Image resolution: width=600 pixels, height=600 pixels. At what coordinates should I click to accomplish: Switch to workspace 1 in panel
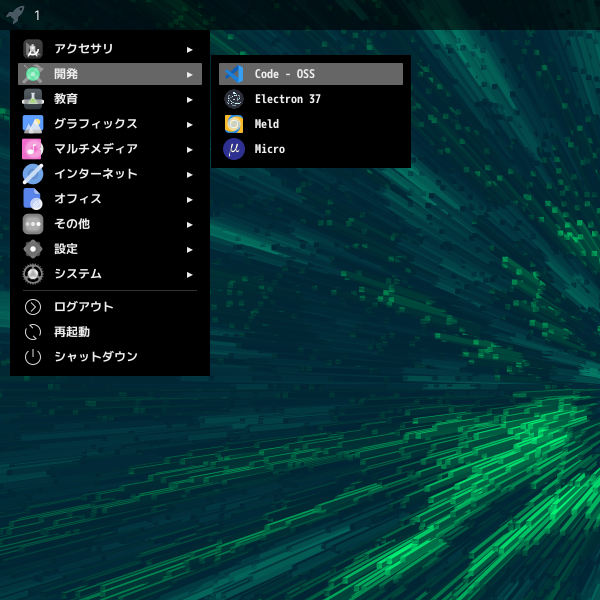(37, 15)
